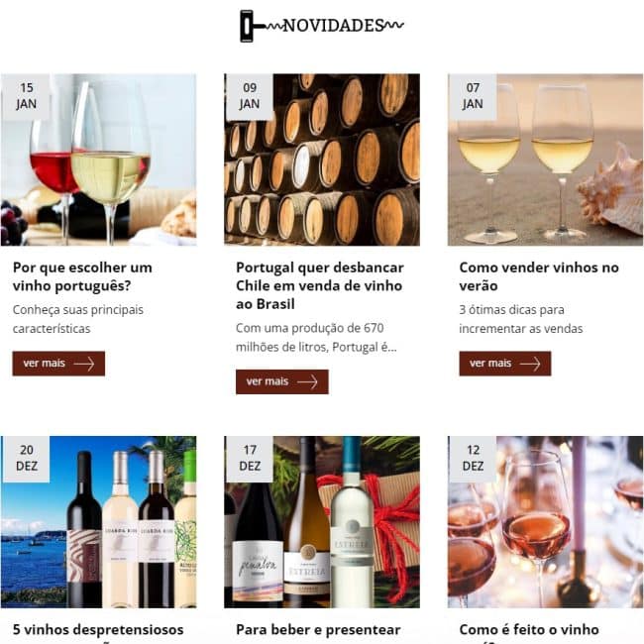Open ver mais for 'Por que escolher um vinho português?'
Screen dimensions: 644x644
pos(58,364)
